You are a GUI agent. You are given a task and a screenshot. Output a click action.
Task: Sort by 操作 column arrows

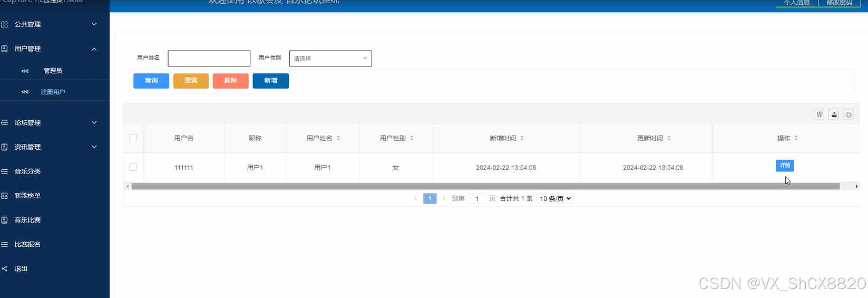796,138
